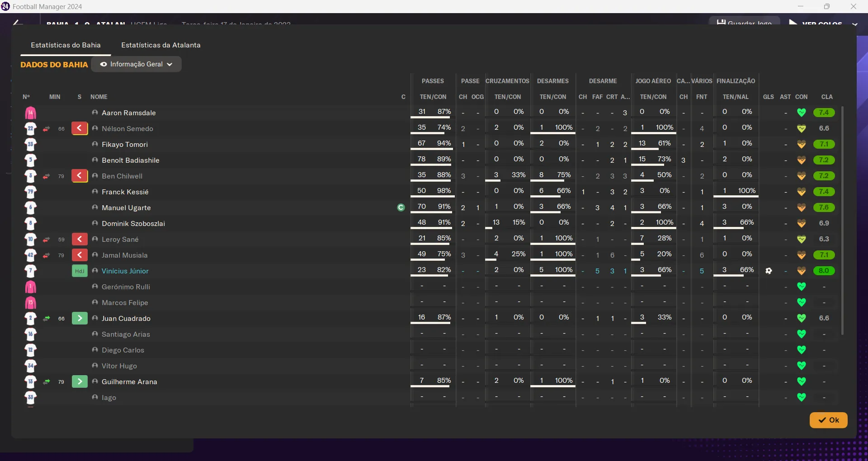Open Santiago Arias player name
Screen dimensions: 868x461
pos(126,334)
